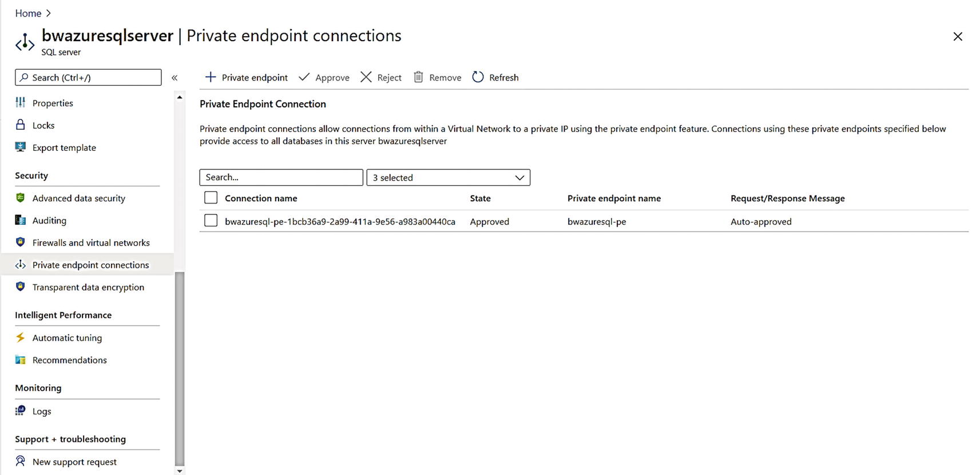Click the plus icon for Private endpoint
Screen dimensions: 980x475
(211, 77)
